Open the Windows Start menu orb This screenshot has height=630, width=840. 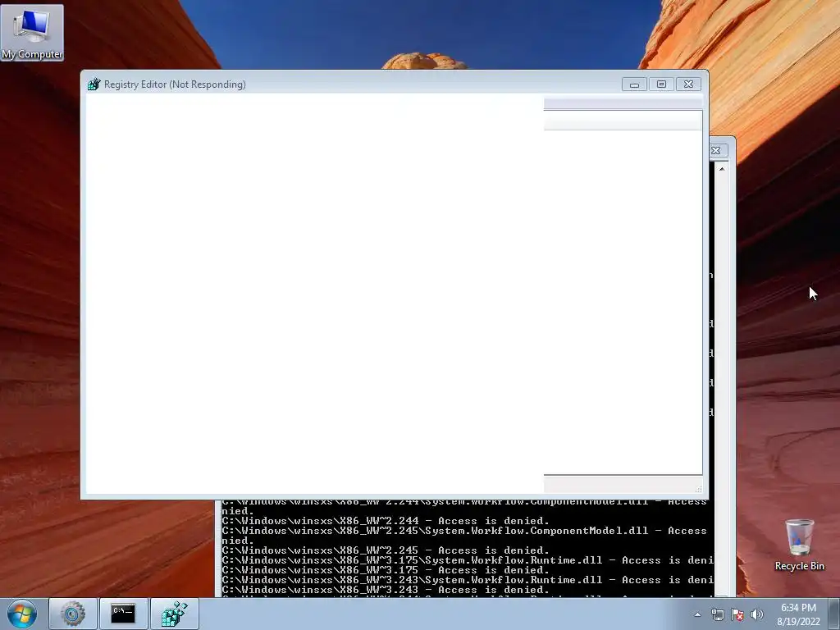click(22, 614)
